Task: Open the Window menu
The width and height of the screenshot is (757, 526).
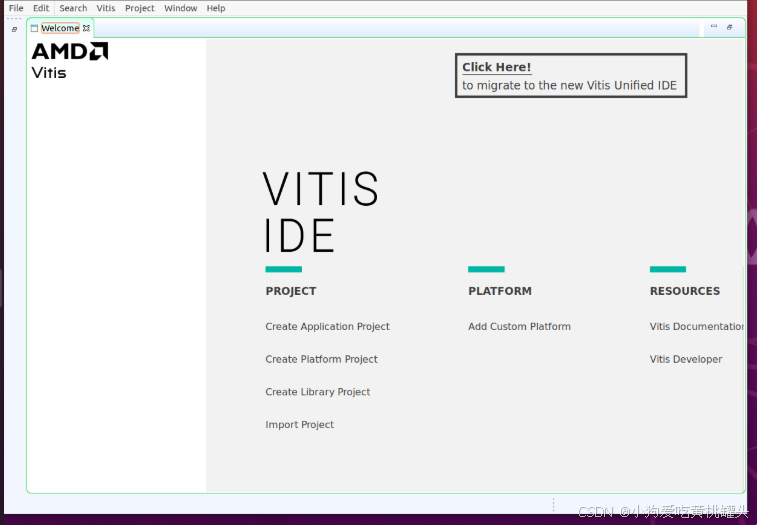Action: 181,8
